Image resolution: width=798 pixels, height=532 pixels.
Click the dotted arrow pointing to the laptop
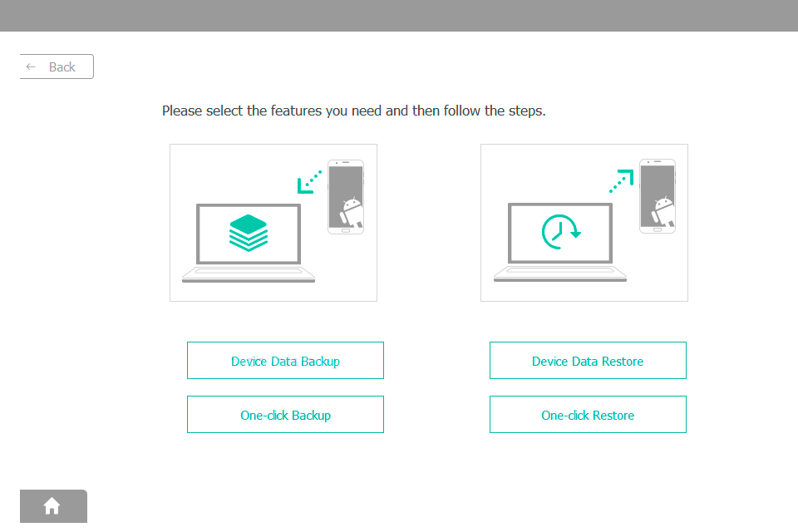click(x=308, y=181)
